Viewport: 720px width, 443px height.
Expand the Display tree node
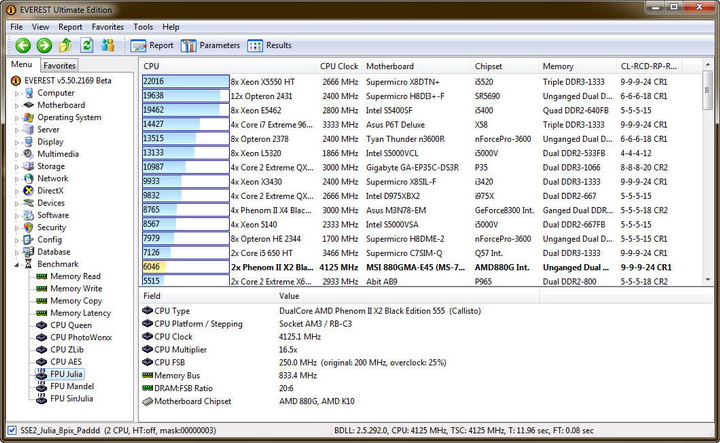click(x=17, y=142)
